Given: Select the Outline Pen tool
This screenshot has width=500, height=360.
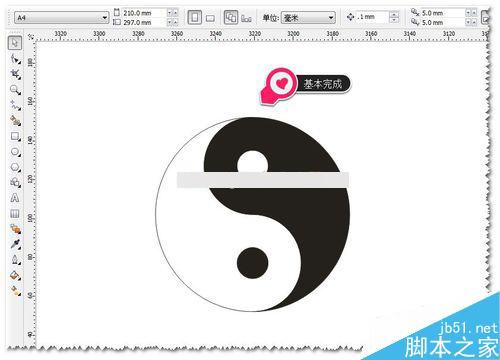Looking at the screenshot, I should [x=15, y=260].
